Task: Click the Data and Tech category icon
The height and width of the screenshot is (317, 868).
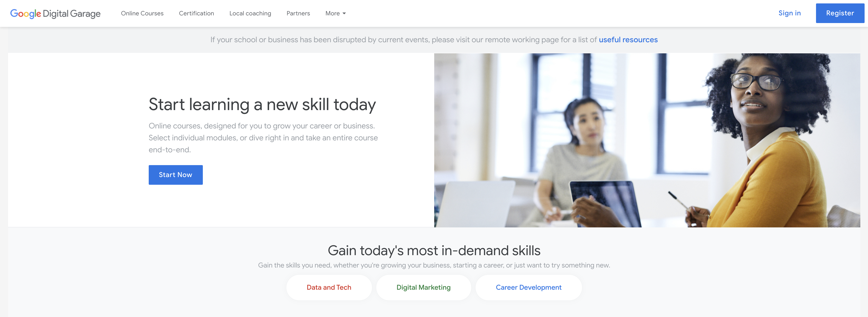Action: [x=329, y=287]
